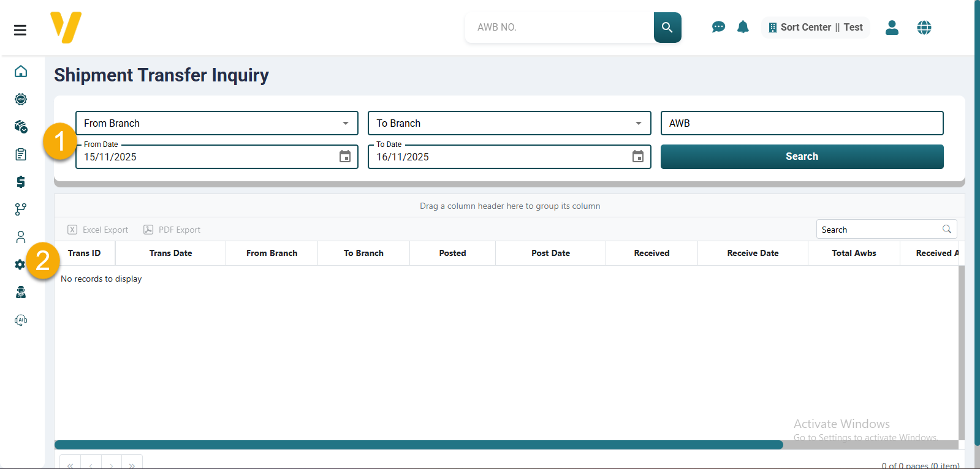Image resolution: width=980 pixels, height=469 pixels.
Task: Open the To Date calendar picker
Action: coord(638,157)
